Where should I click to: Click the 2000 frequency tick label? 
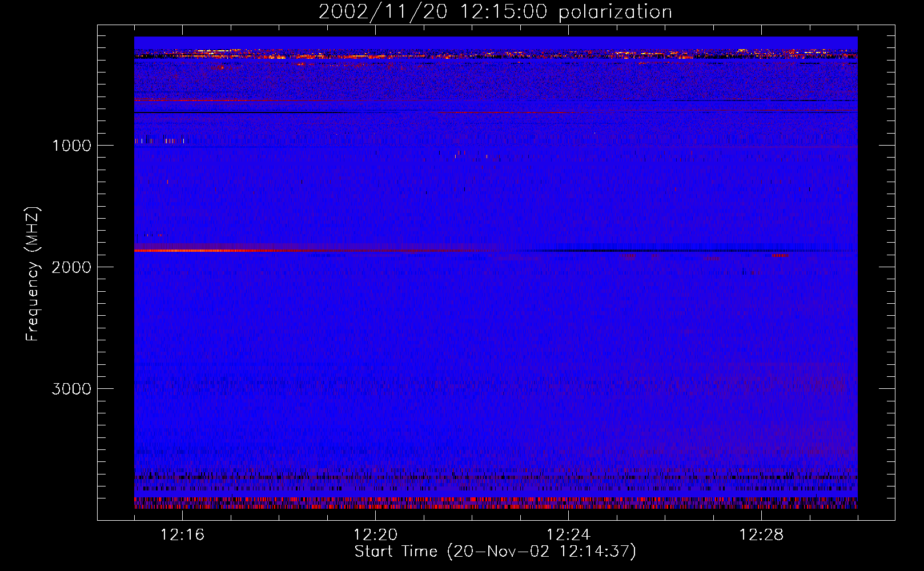coord(71,267)
